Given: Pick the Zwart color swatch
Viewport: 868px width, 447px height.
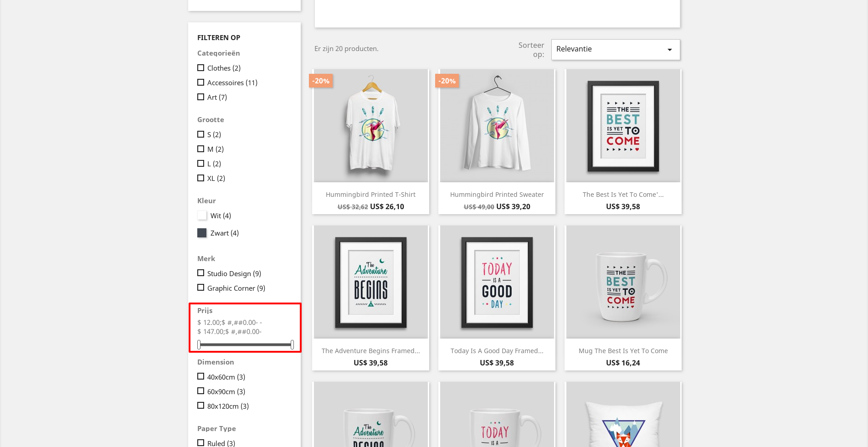Looking at the screenshot, I should click(202, 233).
